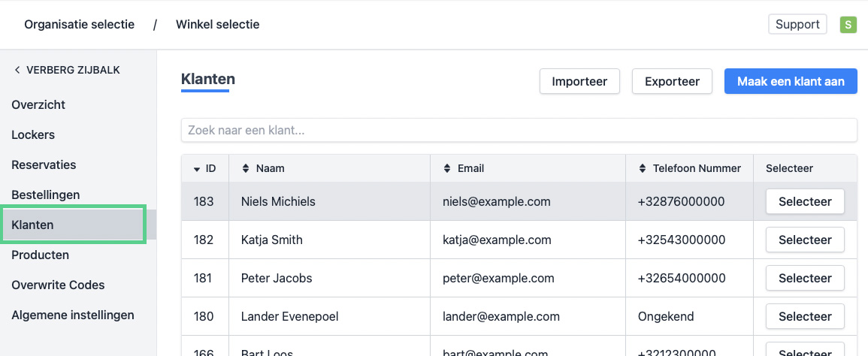This screenshot has width=868, height=356.
Task: Open the Klanten tab heading
Action: coord(208,79)
